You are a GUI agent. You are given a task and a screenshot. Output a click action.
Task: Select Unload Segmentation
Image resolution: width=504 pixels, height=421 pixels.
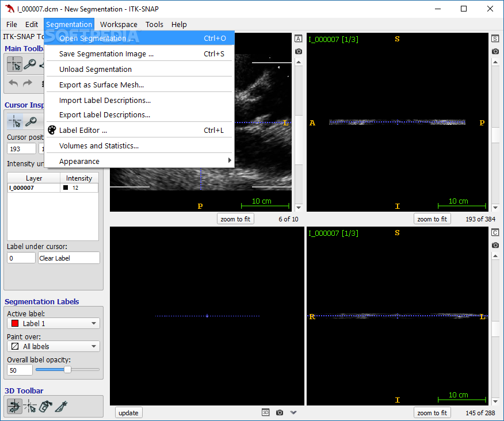[x=139, y=70]
